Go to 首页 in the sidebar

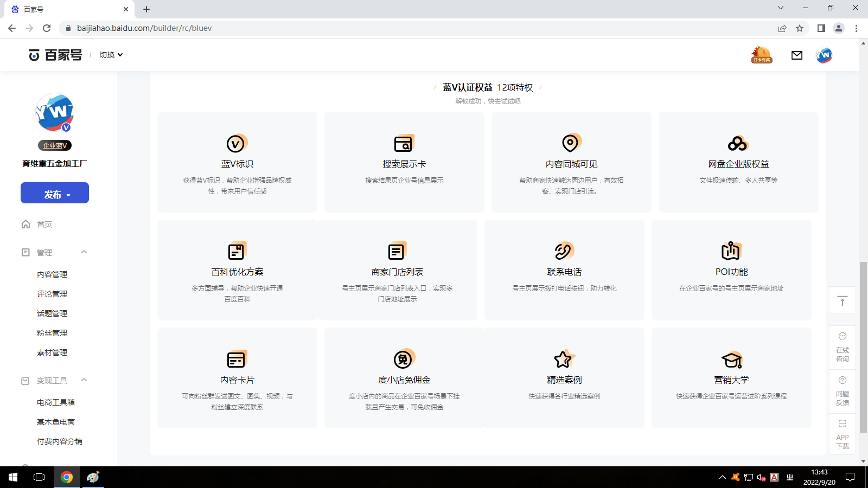44,224
